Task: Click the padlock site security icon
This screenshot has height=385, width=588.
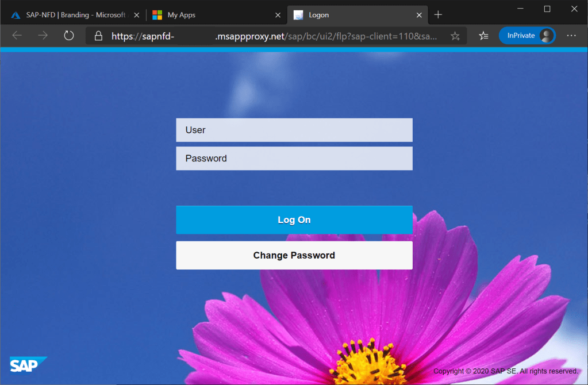Action: 98,36
